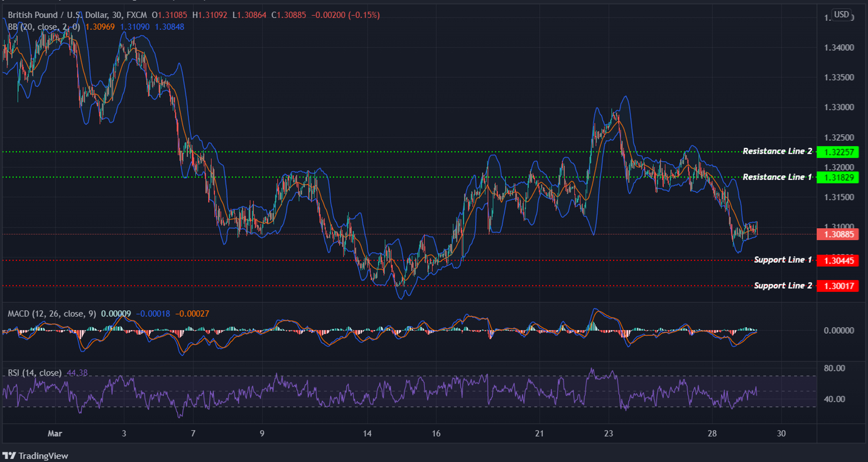This screenshot has width=868, height=462.
Task: Click the Resistance Line 1 price tag 1.31829
Action: coord(838,178)
